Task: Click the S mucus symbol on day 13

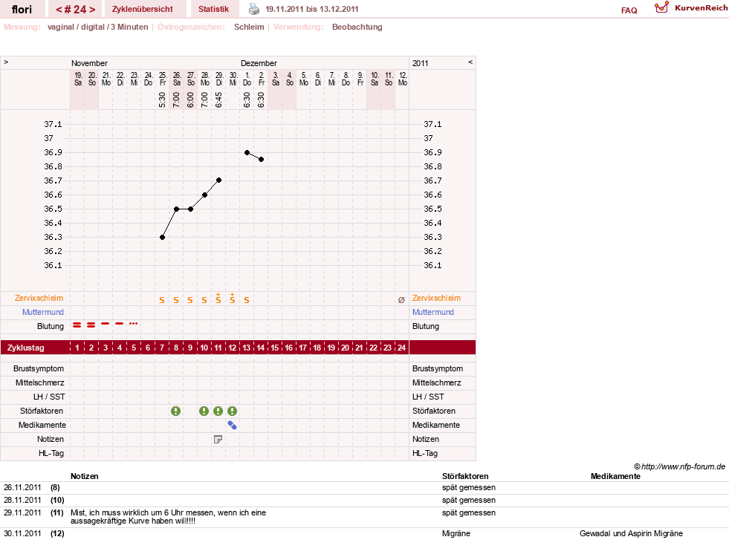Action: 247,300
